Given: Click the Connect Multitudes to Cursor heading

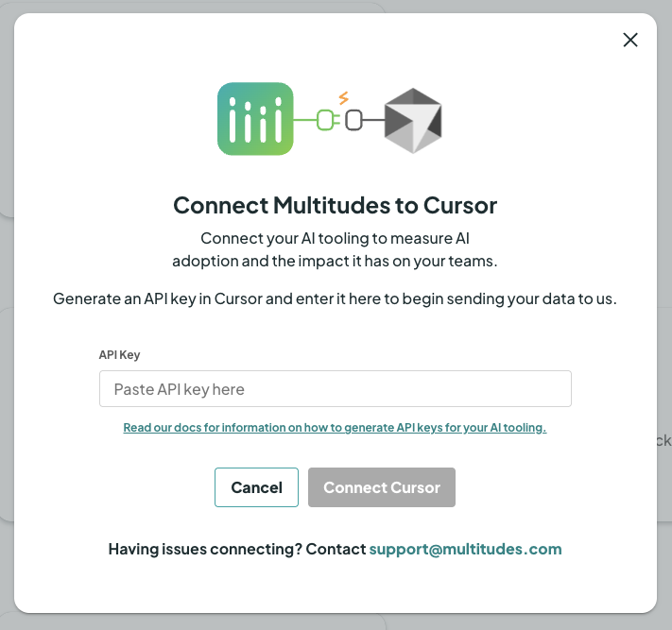Looking at the screenshot, I should coord(335,205).
